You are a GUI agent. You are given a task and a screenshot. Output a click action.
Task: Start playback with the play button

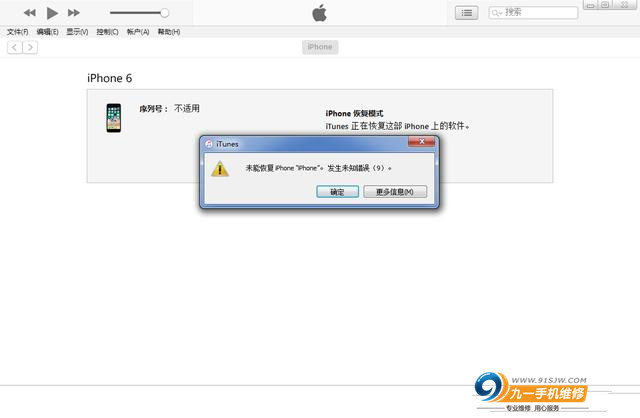[x=52, y=13]
